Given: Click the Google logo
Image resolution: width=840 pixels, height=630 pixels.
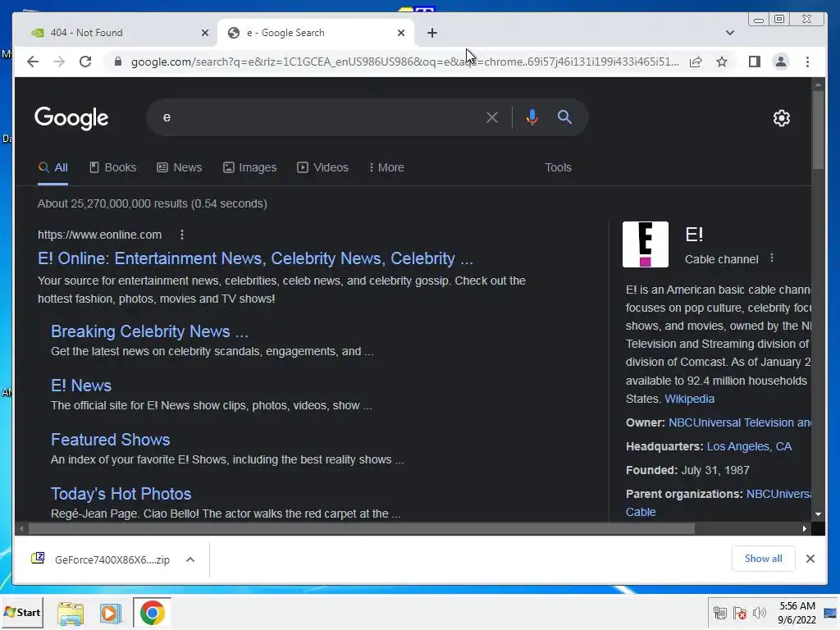Looking at the screenshot, I should tap(71, 118).
